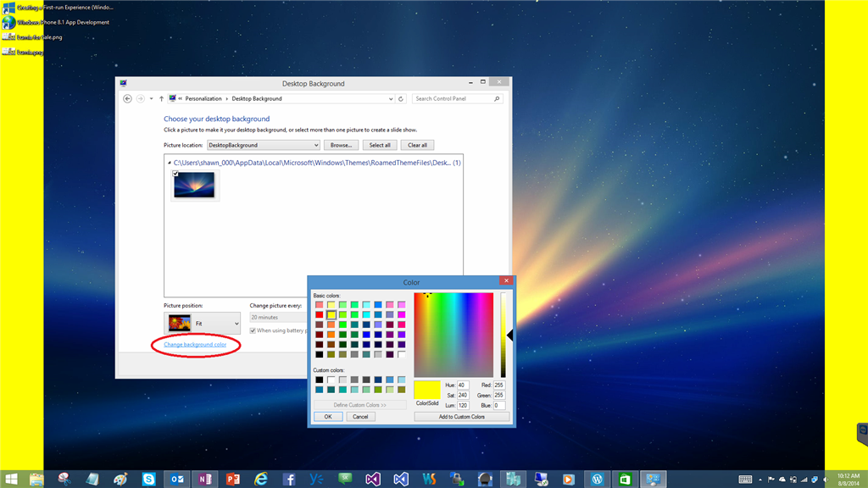The height and width of the screenshot is (488, 868).
Task: Pick the white swatch in Basic colors
Action: click(401, 355)
